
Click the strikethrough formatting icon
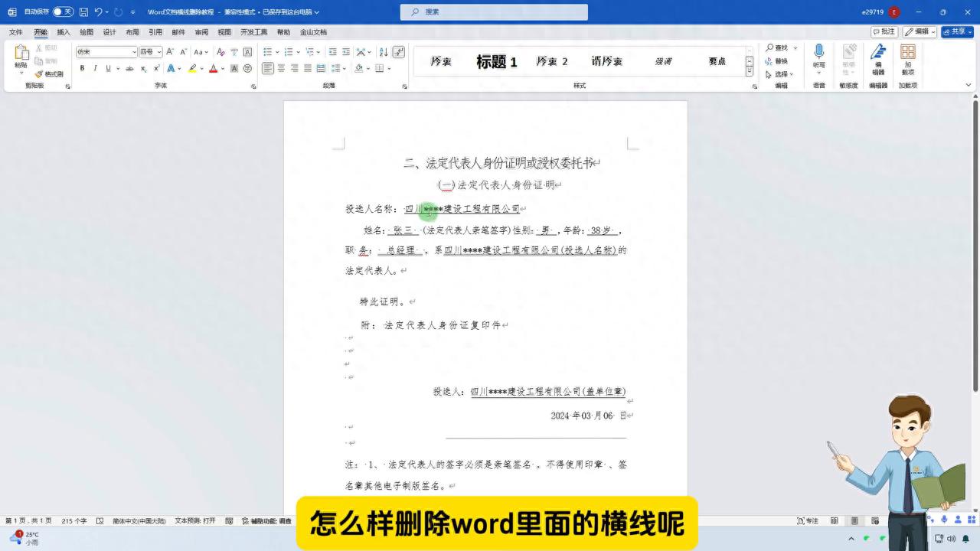130,68
